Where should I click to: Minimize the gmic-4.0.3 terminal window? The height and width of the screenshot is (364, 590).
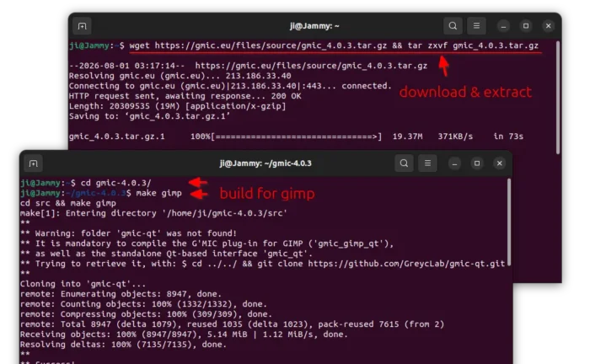point(454,163)
